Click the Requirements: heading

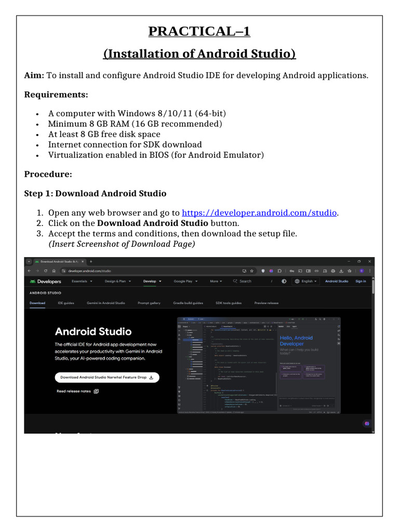56,95
